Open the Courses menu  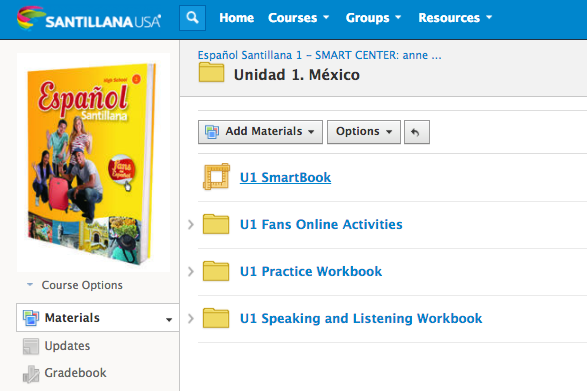[x=298, y=18]
